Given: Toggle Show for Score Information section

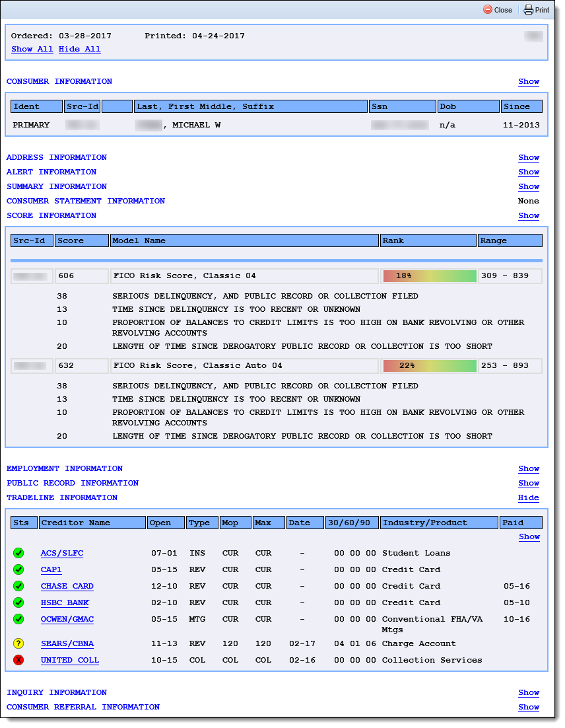Looking at the screenshot, I should click(x=528, y=215).
